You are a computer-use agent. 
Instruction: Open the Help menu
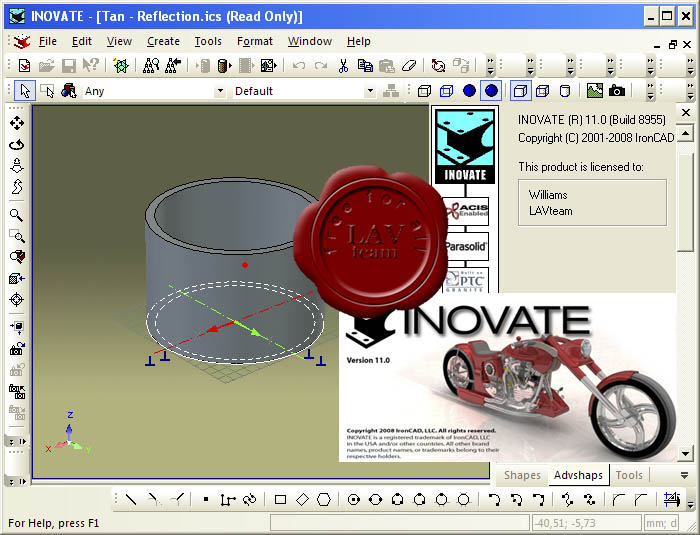(x=358, y=42)
